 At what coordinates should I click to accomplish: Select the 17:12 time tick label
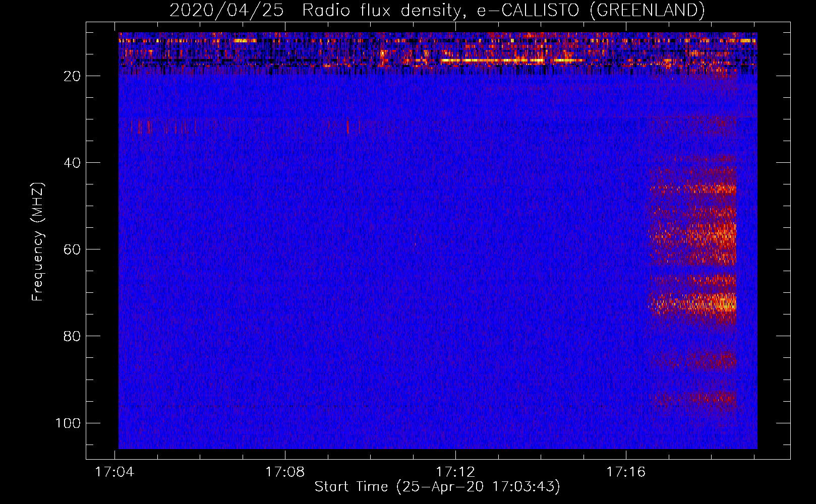455,472
